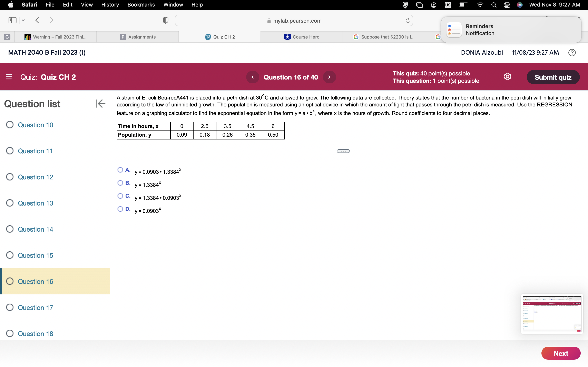Mark Question 12 radio circle in sidebar
This screenshot has width=588, height=367.
(x=10, y=177)
